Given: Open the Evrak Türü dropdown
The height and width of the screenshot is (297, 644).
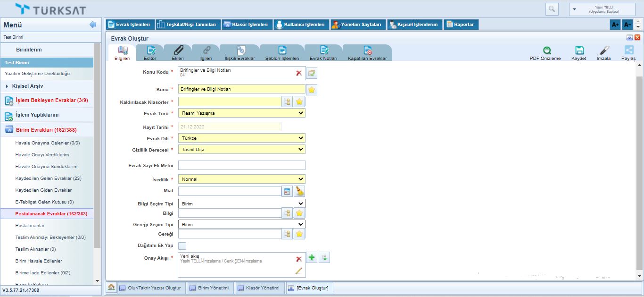Looking at the screenshot, I should pos(242,113).
